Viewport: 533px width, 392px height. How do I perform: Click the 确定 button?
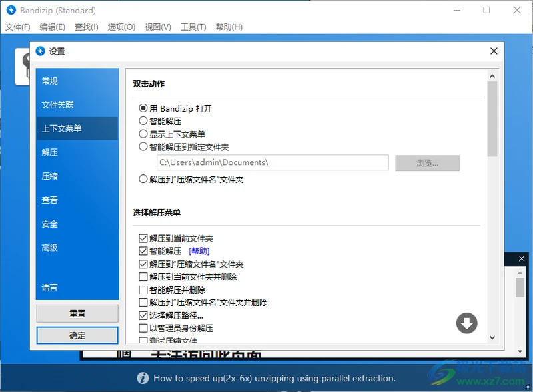click(x=77, y=335)
